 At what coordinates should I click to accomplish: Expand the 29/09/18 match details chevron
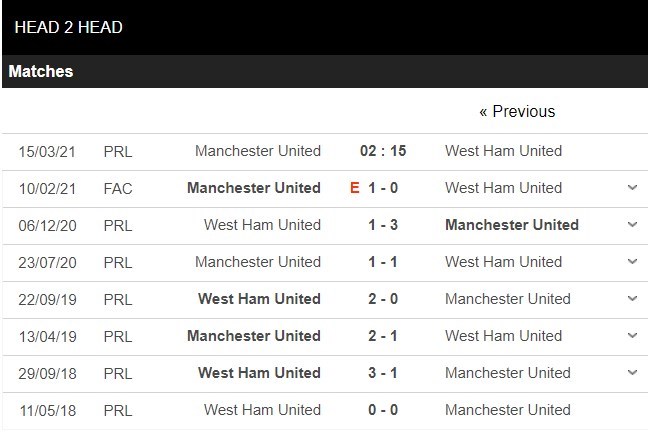click(632, 373)
